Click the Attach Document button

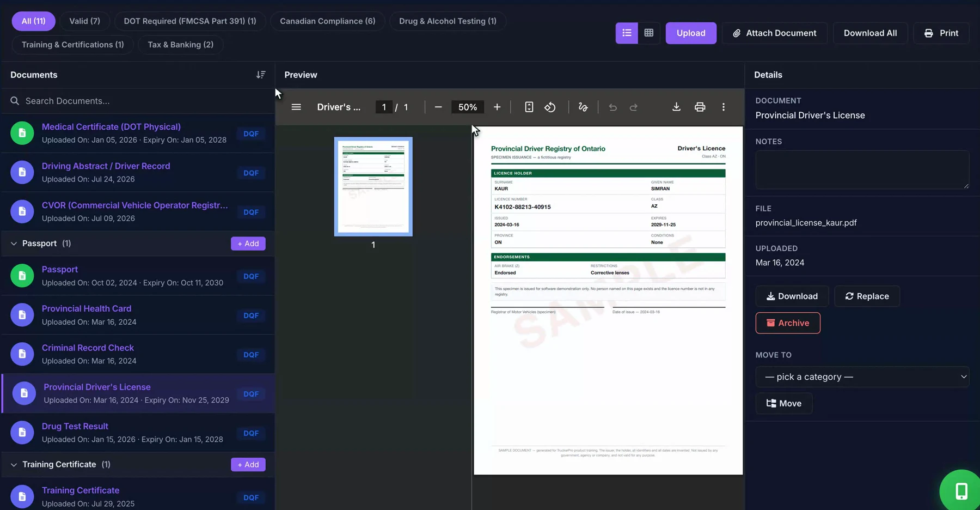(774, 33)
